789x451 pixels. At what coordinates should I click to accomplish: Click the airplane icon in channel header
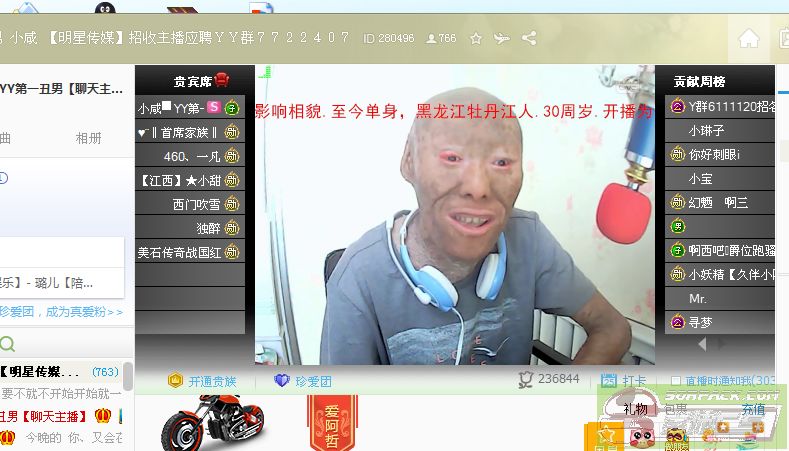click(x=502, y=38)
